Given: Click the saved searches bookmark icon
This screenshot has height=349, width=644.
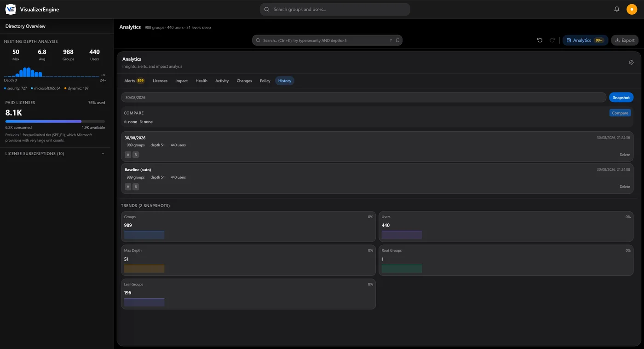Looking at the screenshot, I should coord(398,41).
